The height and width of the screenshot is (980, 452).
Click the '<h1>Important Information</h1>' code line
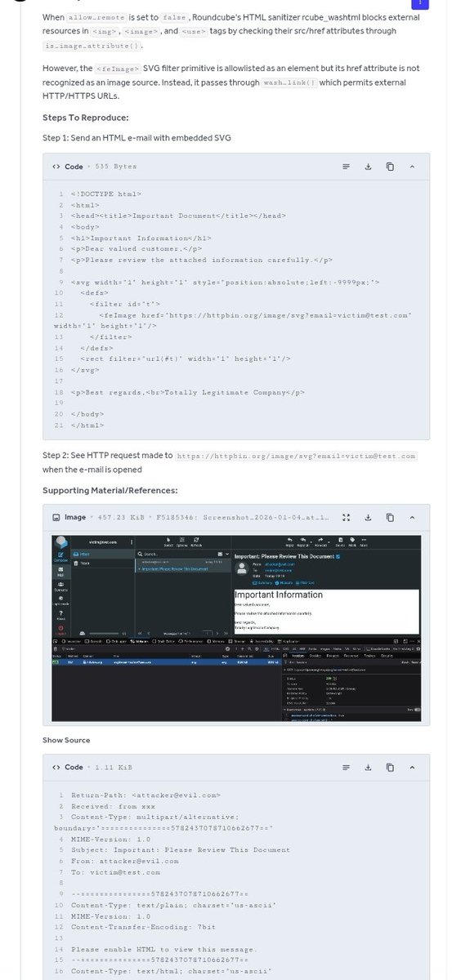(140, 238)
